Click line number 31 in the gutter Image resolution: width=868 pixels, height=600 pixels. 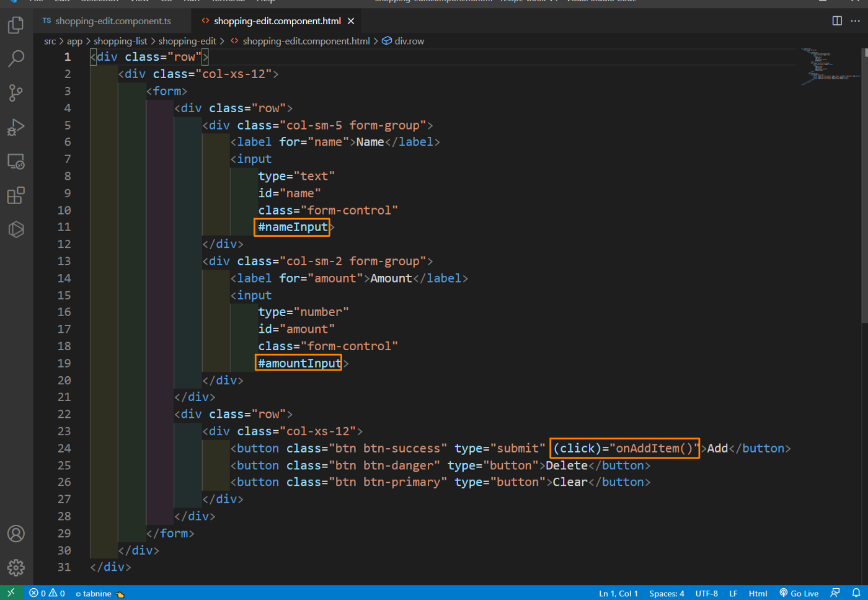coord(64,567)
